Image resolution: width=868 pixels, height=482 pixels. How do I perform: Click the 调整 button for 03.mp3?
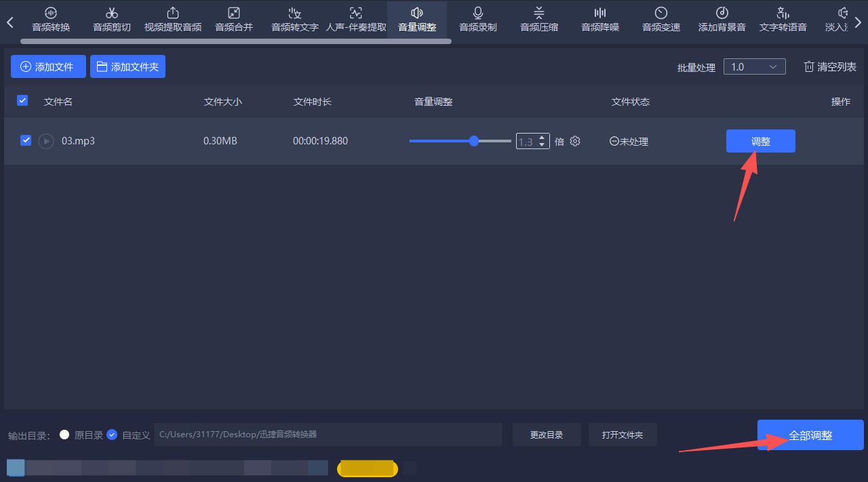760,141
